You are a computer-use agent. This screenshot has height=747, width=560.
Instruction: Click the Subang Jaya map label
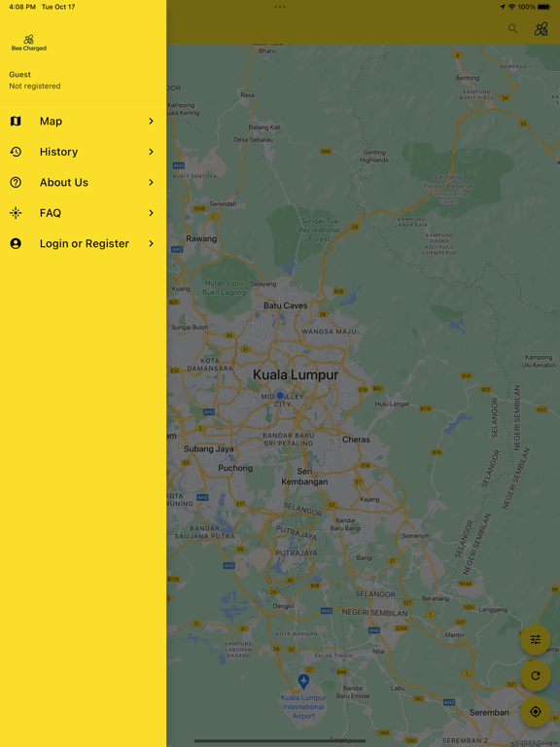[x=209, y=448]
